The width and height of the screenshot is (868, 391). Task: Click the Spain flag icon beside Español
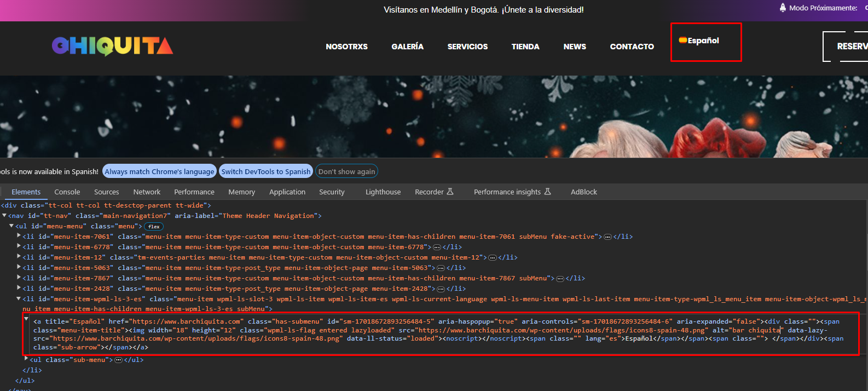683,40
